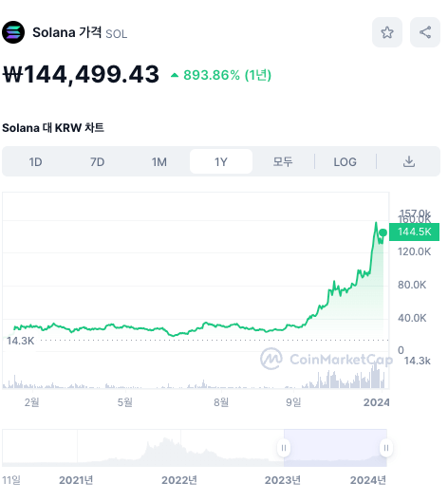This screenshot has width=448, height=501.
Task: Click the 2022년 mark on overview timeline
Action: 179,480
